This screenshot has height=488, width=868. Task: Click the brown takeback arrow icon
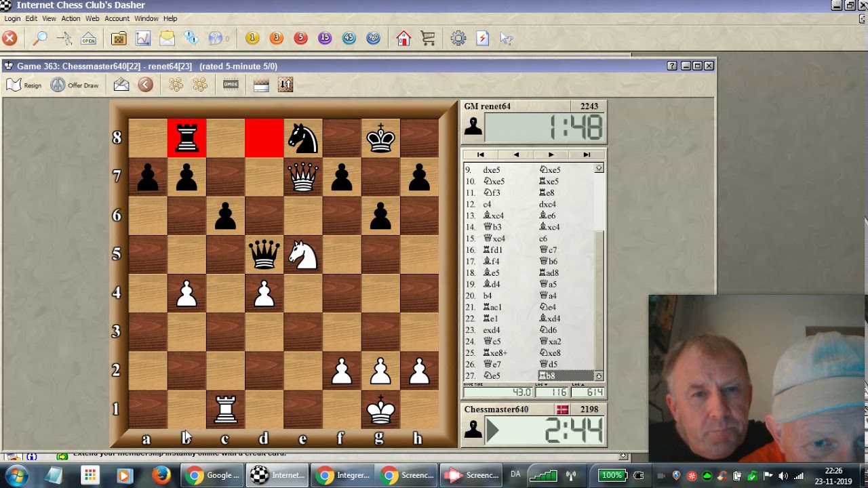coord(145,85)
